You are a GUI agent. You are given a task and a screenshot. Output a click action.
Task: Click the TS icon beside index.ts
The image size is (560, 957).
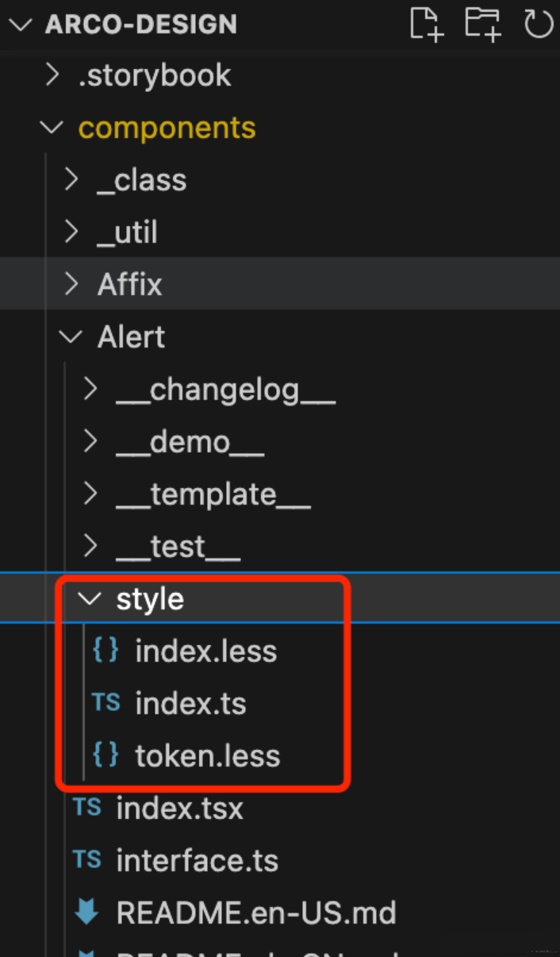coord(105,703)
